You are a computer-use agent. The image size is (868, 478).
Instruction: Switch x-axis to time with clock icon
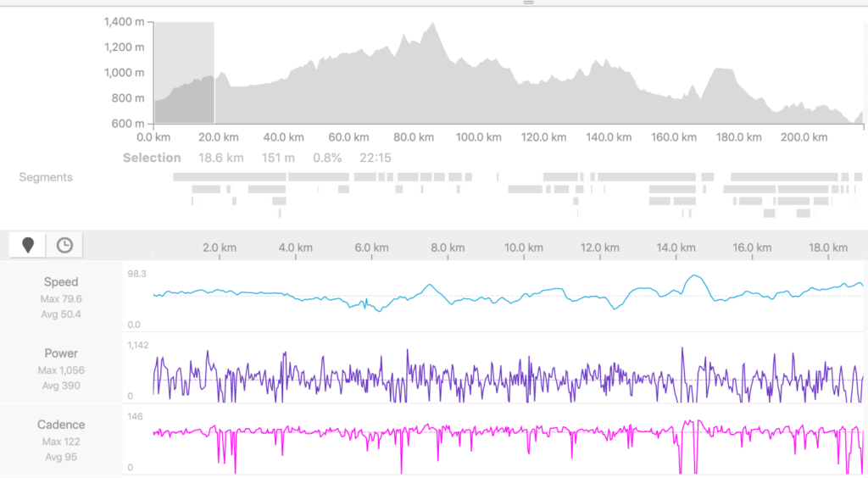(64, 245)
